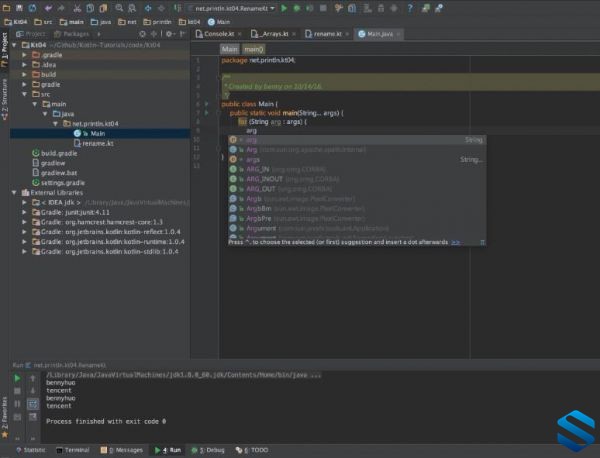The width and height of the screenshot is (600, 458).
Task: Click the Replace toolbar icon
Action: coord(132,8)
